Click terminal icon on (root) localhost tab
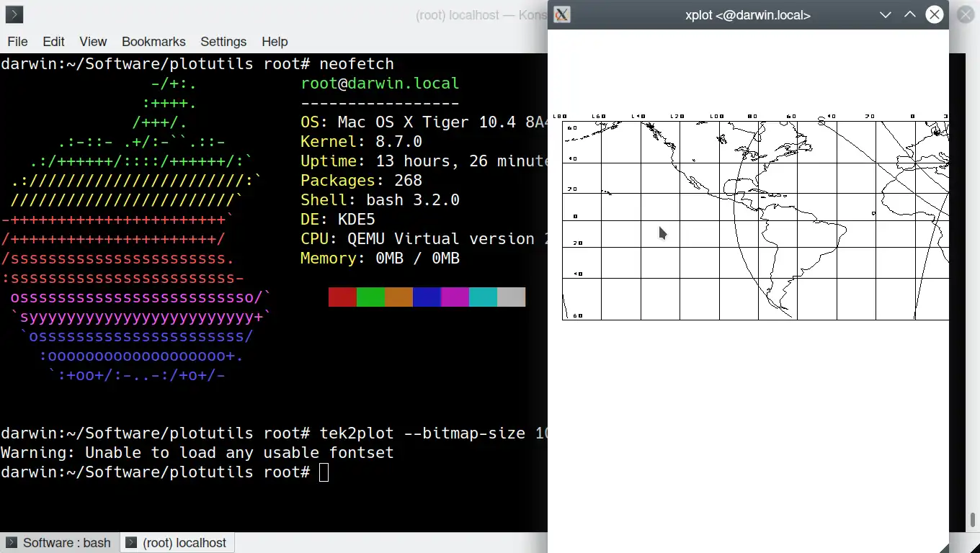This screenshot has height=553, width=980. [131, 543]
